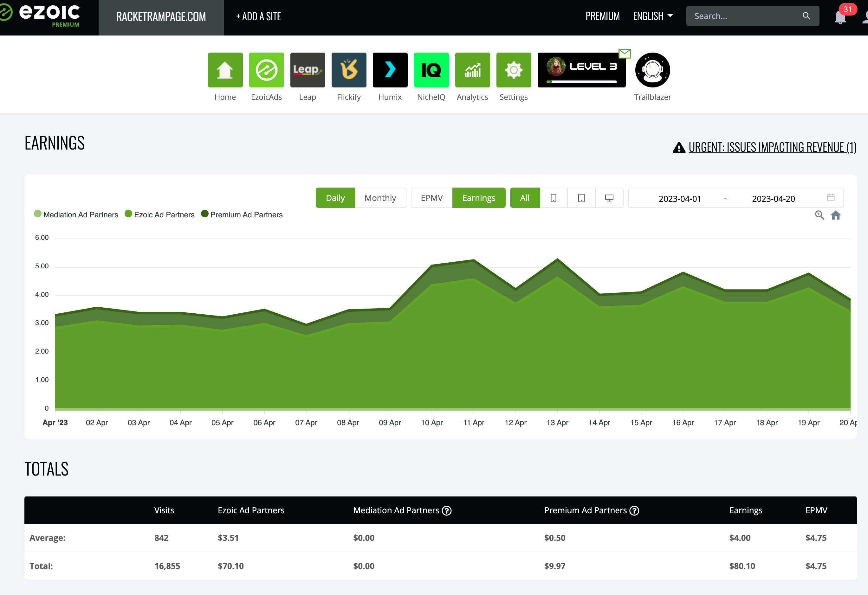
Task: Click the Level 3 badge
Action: click(581, 70)
